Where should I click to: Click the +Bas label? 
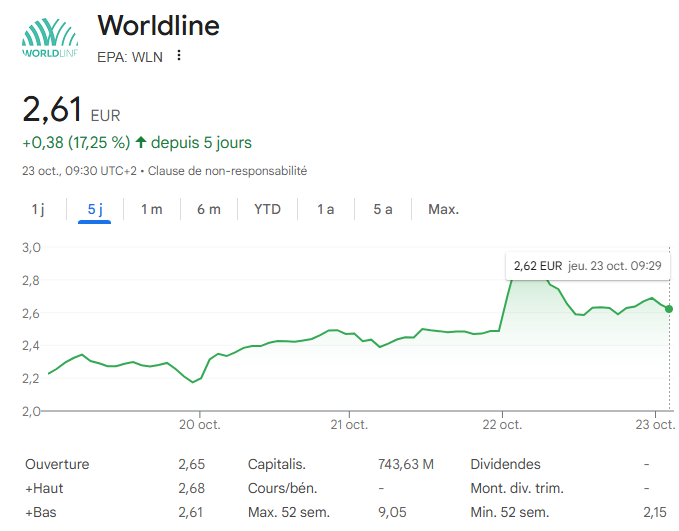41,512
